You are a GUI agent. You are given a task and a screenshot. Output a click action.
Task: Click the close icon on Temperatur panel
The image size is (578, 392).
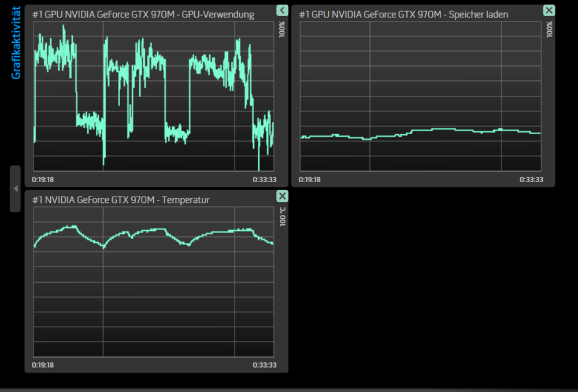282,196
